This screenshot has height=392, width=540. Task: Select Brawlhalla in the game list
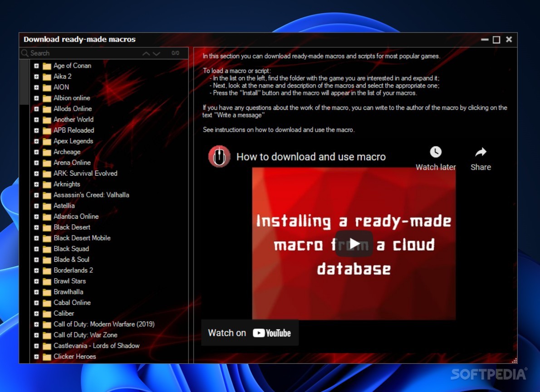[68, 292]
